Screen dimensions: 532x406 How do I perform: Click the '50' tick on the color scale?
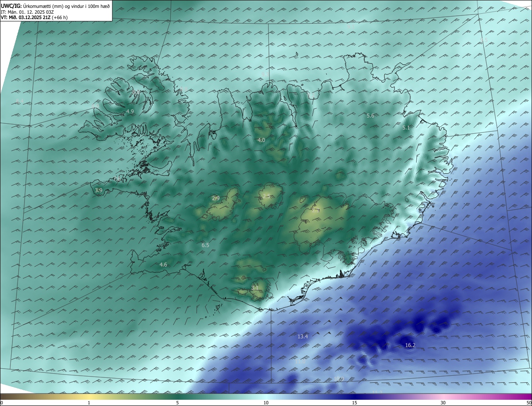[x=529, y=403]
